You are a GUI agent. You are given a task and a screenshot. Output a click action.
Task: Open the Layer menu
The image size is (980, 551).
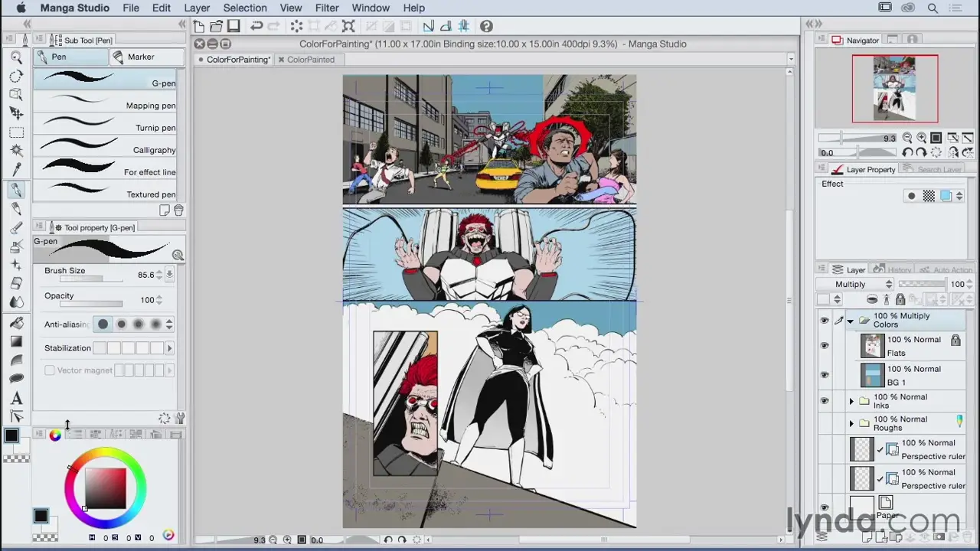click(x=197, y=8)
